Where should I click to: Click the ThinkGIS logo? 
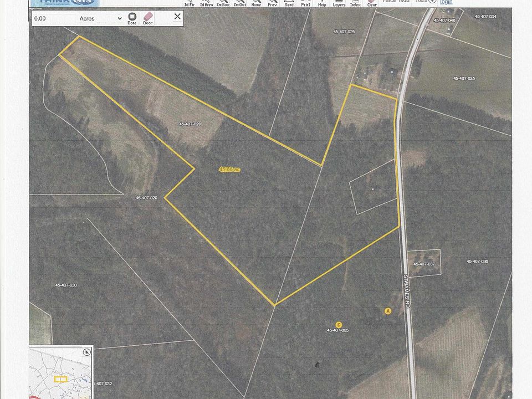[65, 3]
